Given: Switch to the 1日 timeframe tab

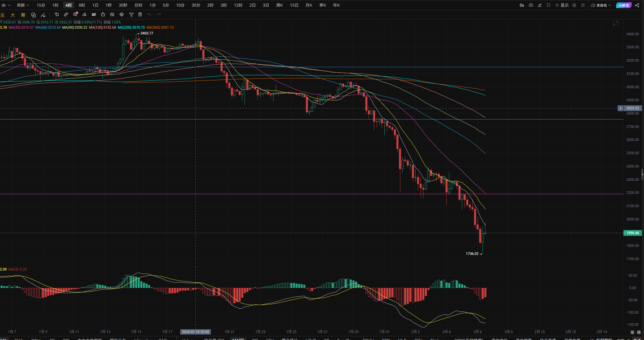Looking at the screenshot, I should (95, 5).
